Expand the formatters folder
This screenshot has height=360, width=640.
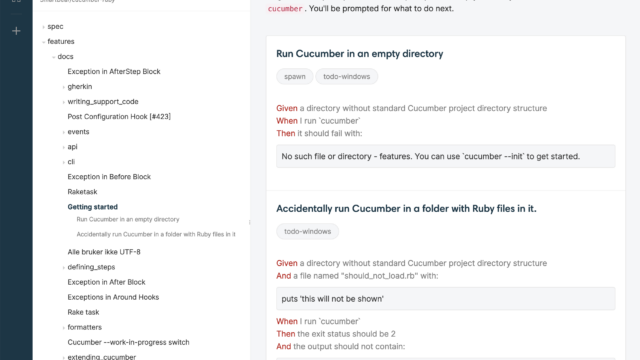(63, 328)
